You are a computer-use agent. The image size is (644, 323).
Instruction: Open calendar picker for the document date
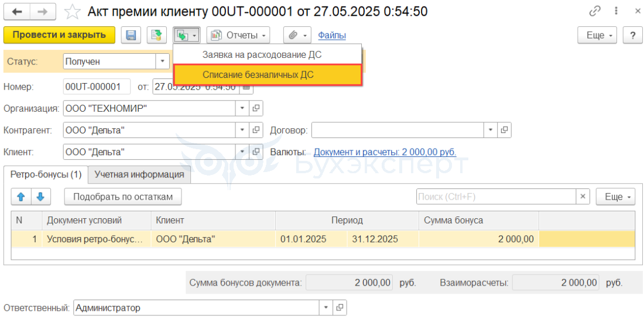click(246, 87)
